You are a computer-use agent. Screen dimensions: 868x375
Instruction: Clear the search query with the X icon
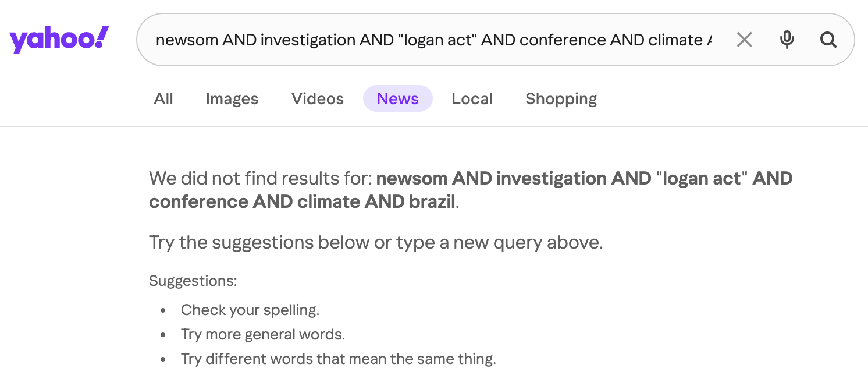tap(744, 40)
